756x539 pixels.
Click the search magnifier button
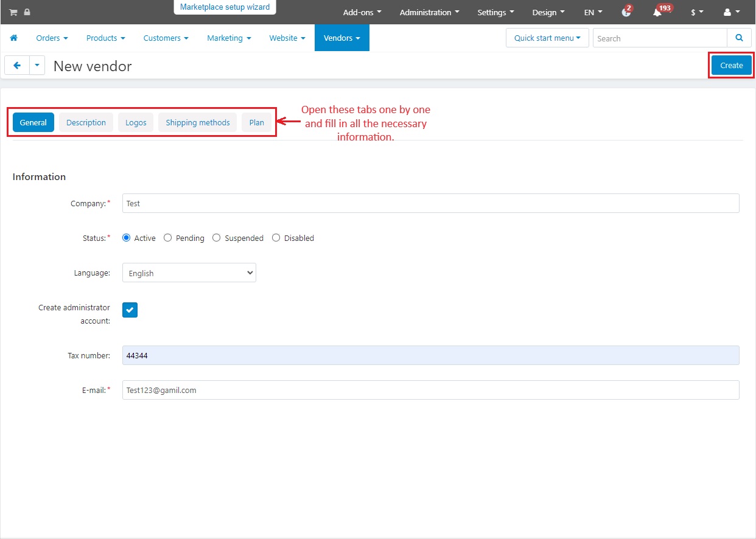[x=739, y=38]
